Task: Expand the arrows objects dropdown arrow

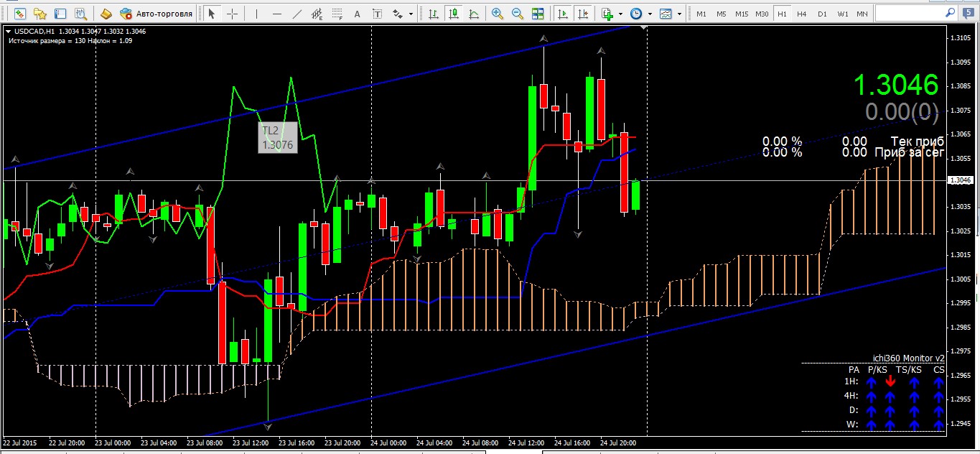Action: click(x=411, y=14)
